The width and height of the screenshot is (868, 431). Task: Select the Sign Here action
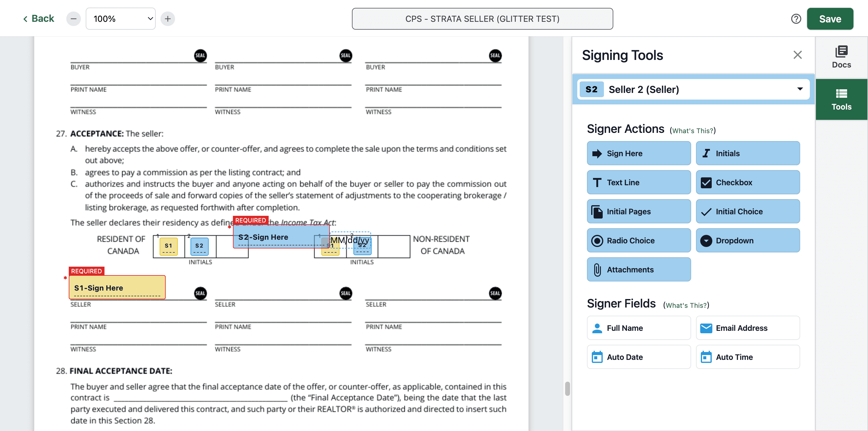click(638, 153)
